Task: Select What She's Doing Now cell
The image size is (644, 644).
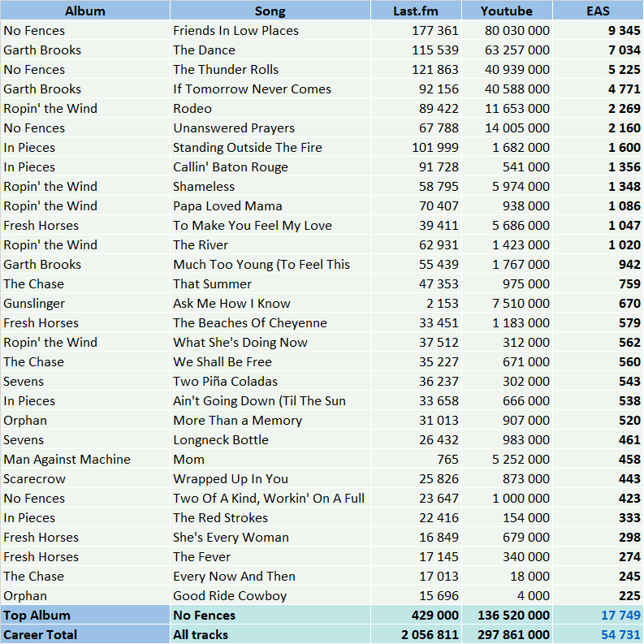Action: 270,343
